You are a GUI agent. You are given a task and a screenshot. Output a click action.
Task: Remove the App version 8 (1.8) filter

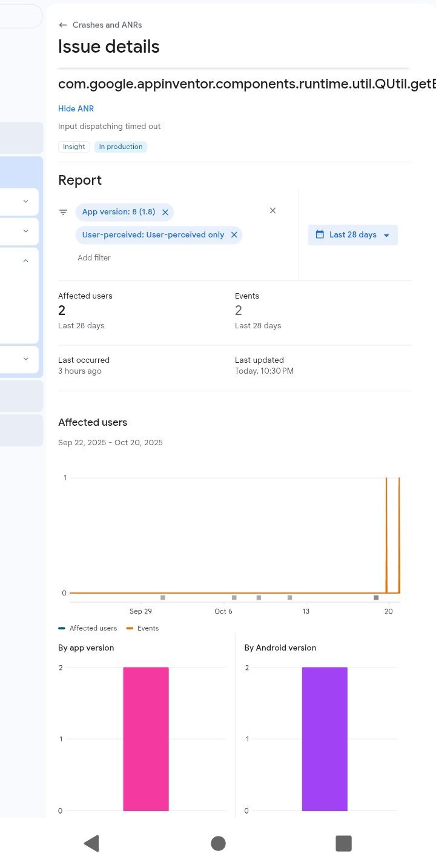tap(165, 212)
